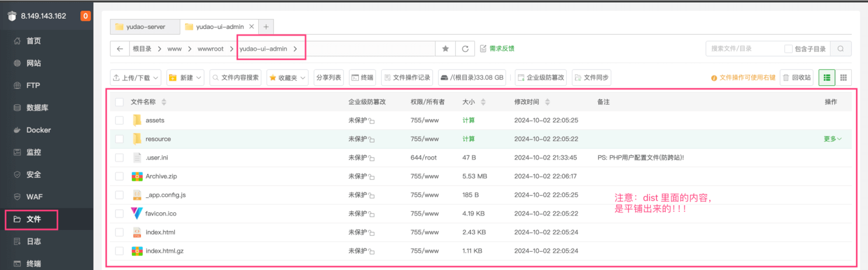This screenshot has height=270, width=868.
Task: Click the back arrow navigation button
Action: (x=120, y=49)
